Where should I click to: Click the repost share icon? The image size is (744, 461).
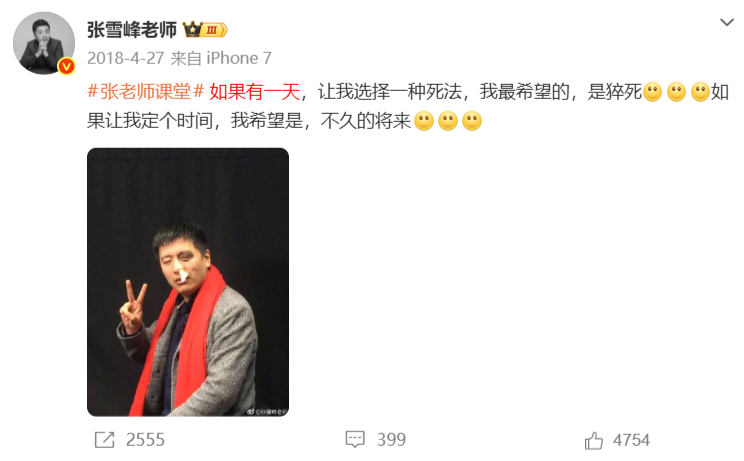point(104,440)
